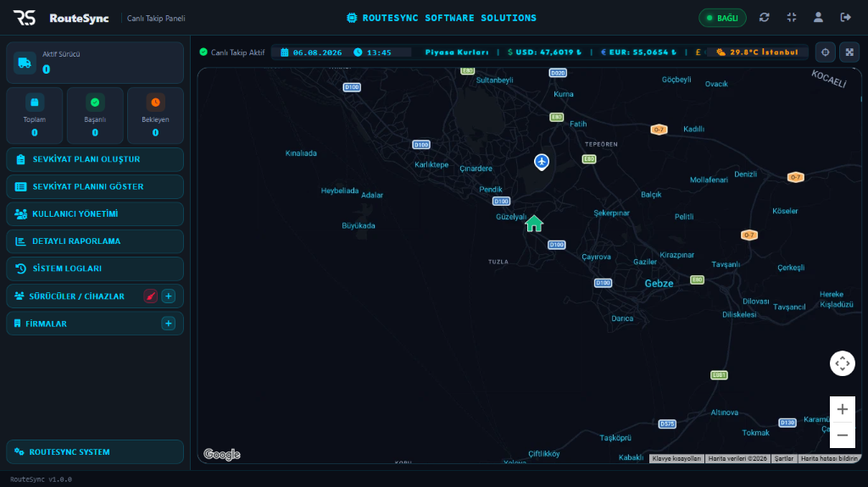Screen dimensions: 868x487
Task: Click the Pendik label on the map
Action: pyautogui.click(x=491, y=189)
